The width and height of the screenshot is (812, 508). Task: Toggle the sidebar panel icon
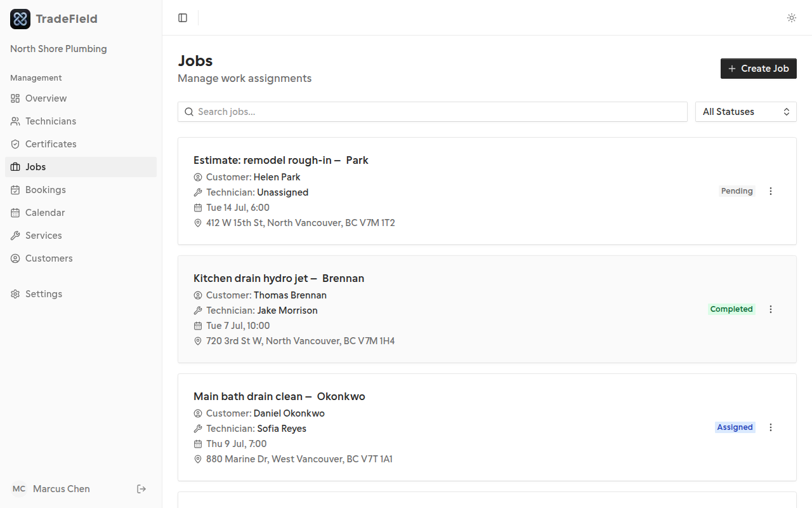click(x=183, y=18)
